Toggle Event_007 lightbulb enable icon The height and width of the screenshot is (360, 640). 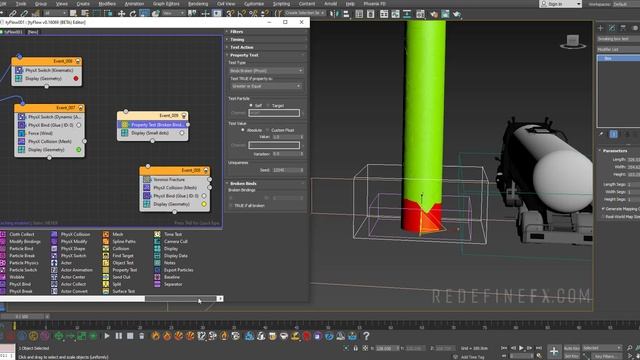(80, 108)
